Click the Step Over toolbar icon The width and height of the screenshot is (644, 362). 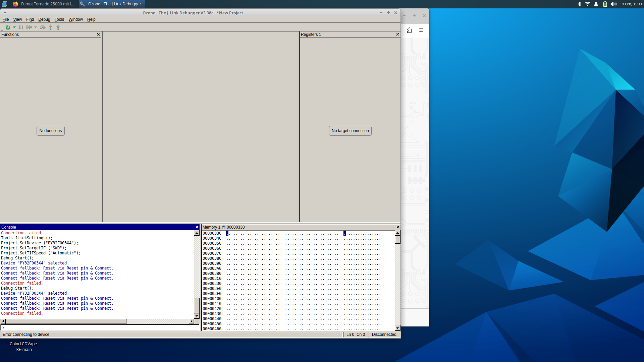pos(43,27)
